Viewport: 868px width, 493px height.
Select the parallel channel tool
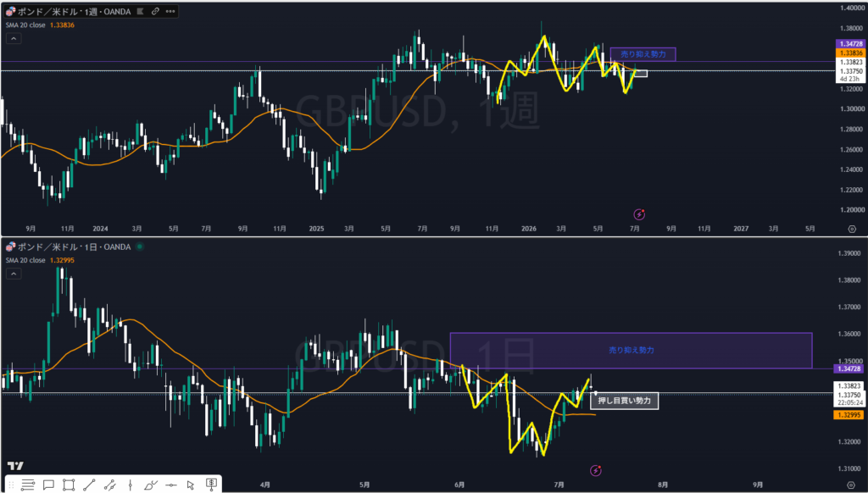(109, 485)
